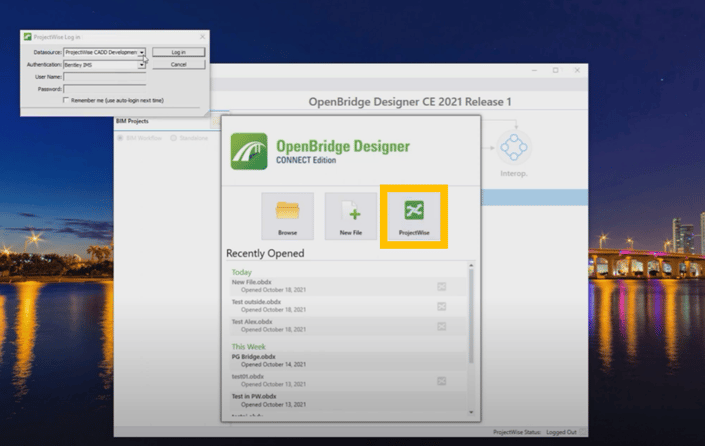The image size is (705, 446).
Task: Click Cancel in the login dialog
Action: tap(178, 64)
